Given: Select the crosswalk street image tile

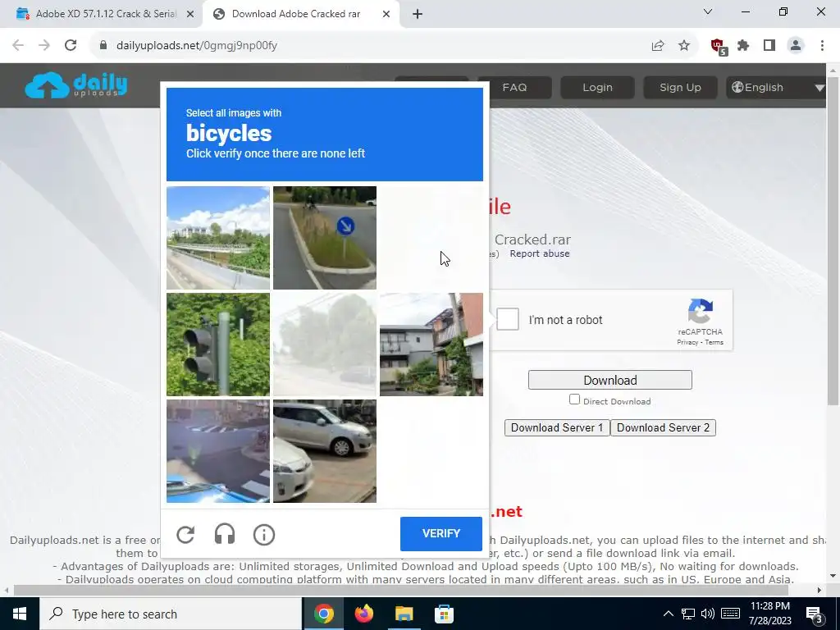Looking at the screenshot, I should click(x=218, y=451).
